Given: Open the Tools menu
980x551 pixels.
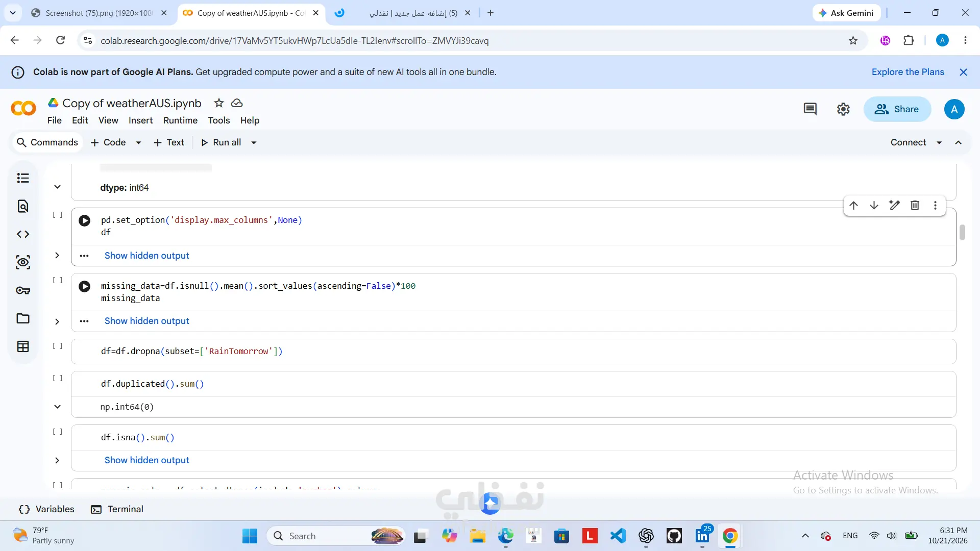Looking at the screenshot, I should [218, 120].
